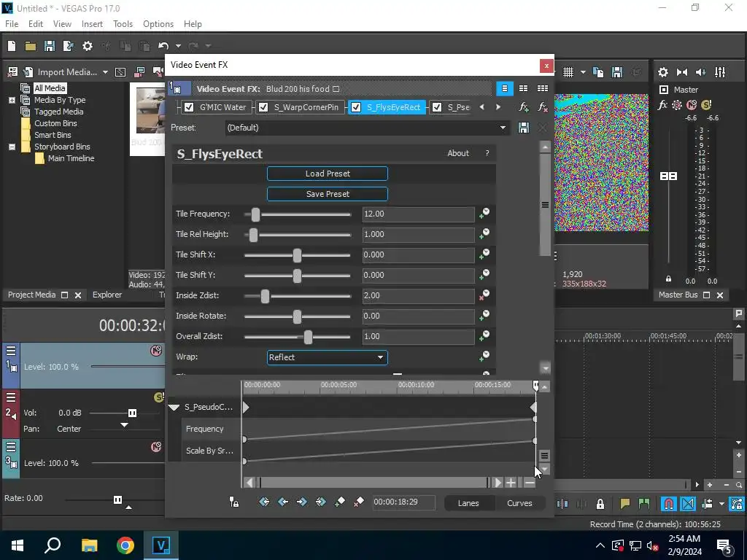The width and height of the screenshot is (747, 560).
Task: Open the Insert menu
Action: (x=92, y=24)
